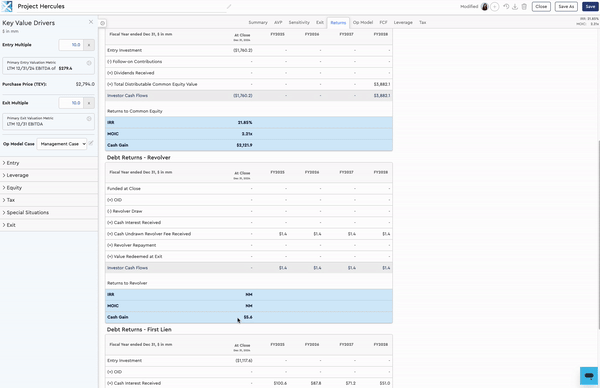Expand the Exit section in sidebar
This screenshot has width=600, height=388.
(49, 225)
